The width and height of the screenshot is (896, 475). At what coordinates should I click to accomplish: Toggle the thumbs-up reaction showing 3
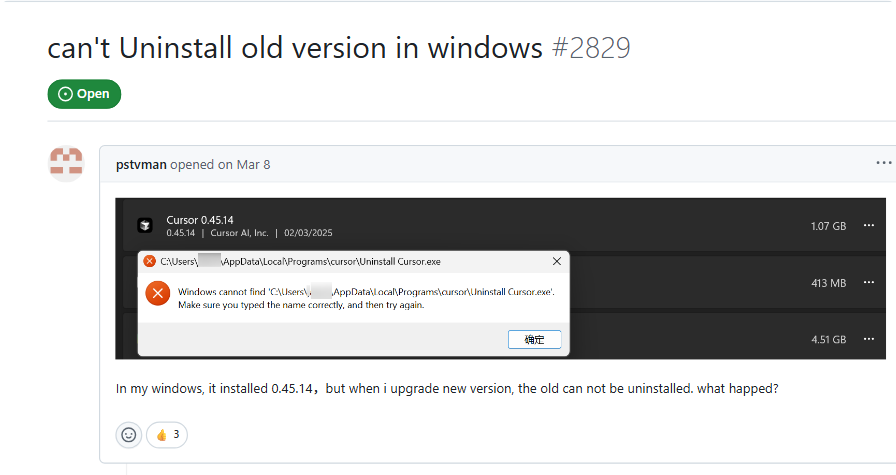[167, 435]
